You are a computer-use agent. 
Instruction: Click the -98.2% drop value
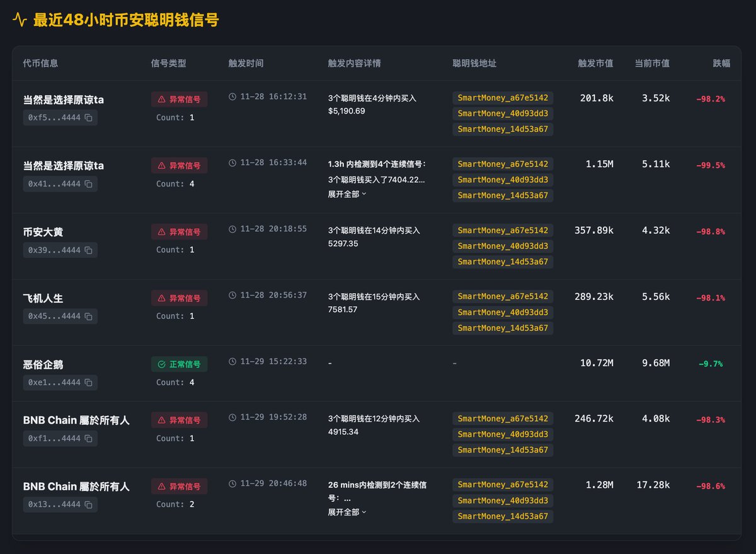point(710,99)
